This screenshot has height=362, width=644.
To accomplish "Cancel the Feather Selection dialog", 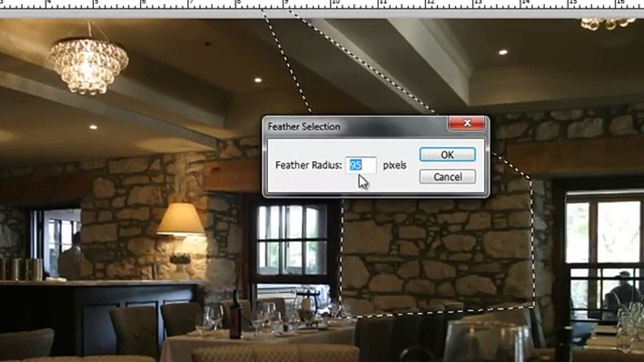I will tap(447, 177).
